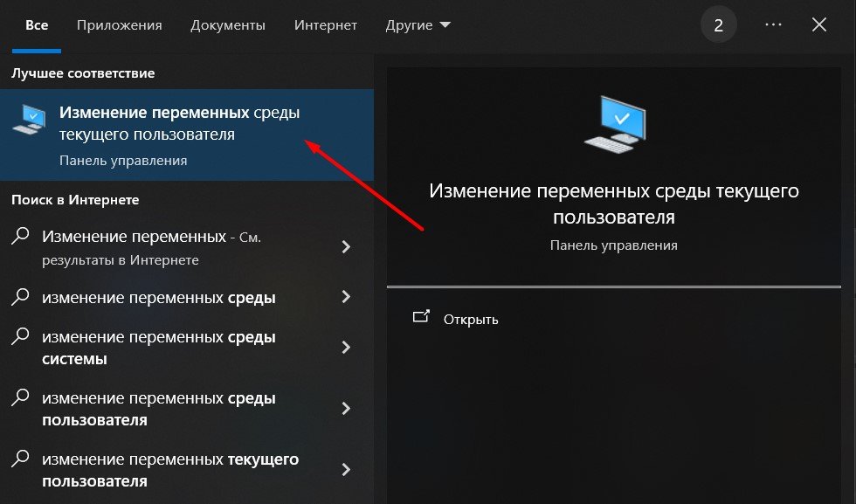
Task: Open the Приложения tab
Action: click(x=119, y=25)
